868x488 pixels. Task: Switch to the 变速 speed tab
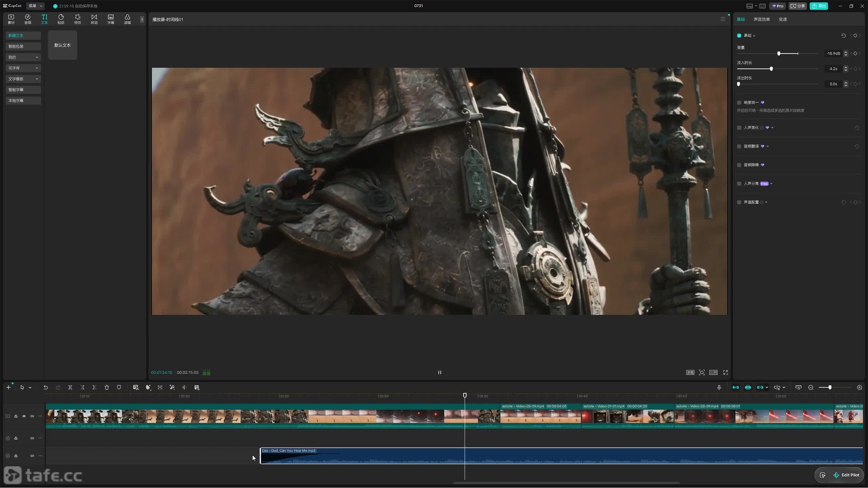783,19
